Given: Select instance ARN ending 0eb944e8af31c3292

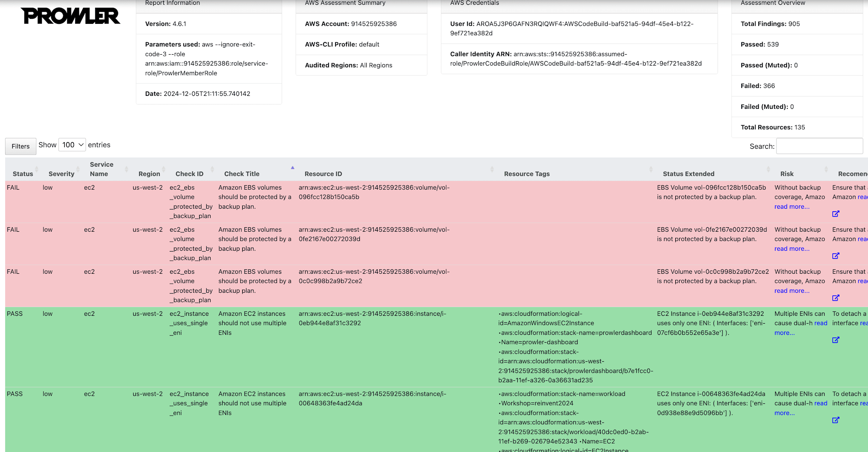Looking at the screenshot, I should pos(372,318).
